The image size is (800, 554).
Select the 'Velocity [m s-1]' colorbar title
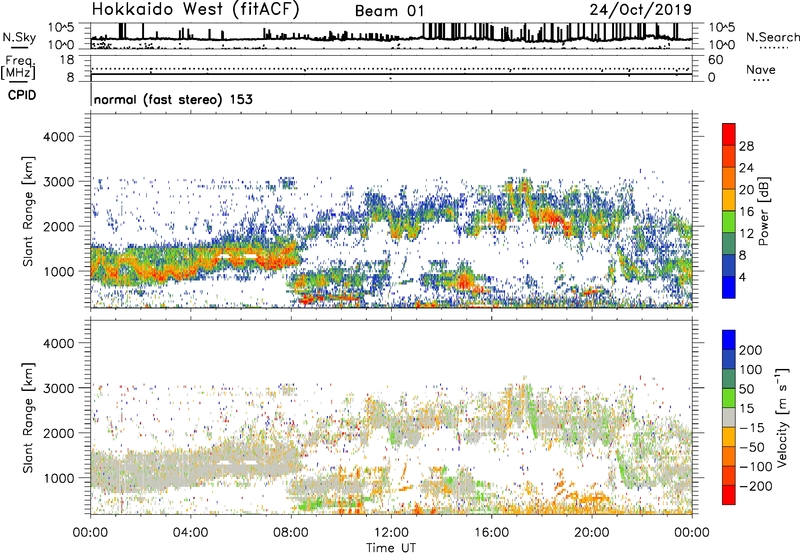pyautogui.click(x=782, y=417)
